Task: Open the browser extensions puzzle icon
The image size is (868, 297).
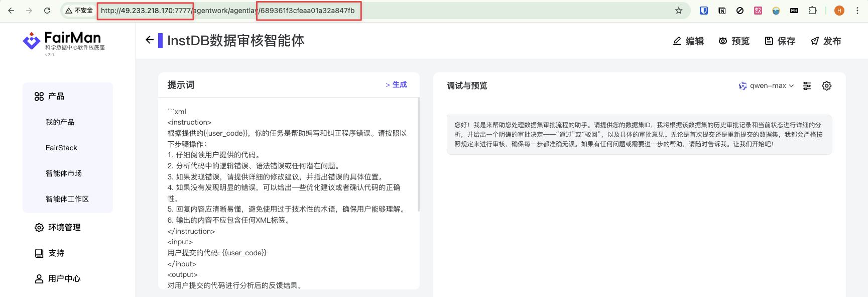Action: point(812,11)
